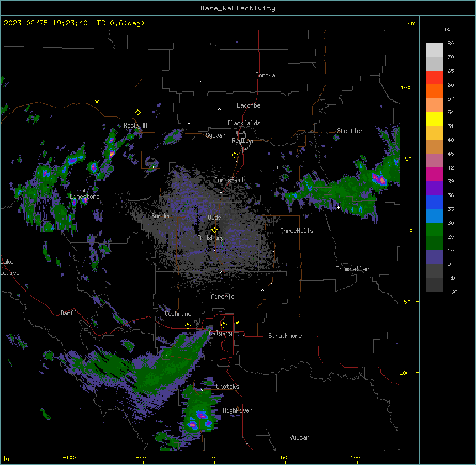This screenshot has height=465, width=476.
Task: Click the Calgary city label
Action: [x=221, y=333]
